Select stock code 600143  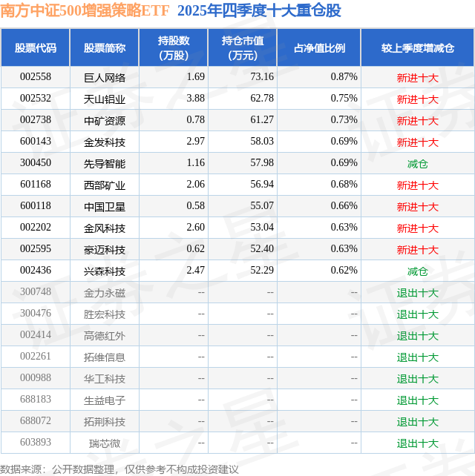36,142
